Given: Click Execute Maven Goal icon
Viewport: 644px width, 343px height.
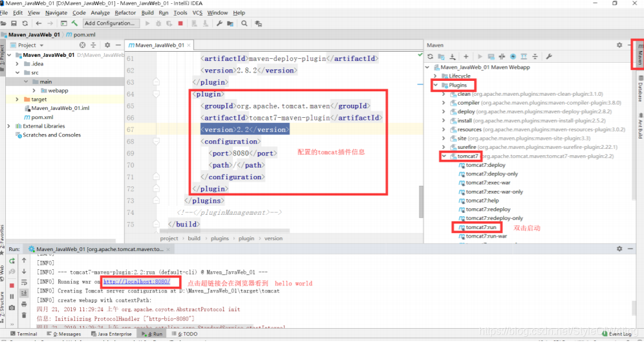Looking at the screenshot, I should click(x=491, y=56).
